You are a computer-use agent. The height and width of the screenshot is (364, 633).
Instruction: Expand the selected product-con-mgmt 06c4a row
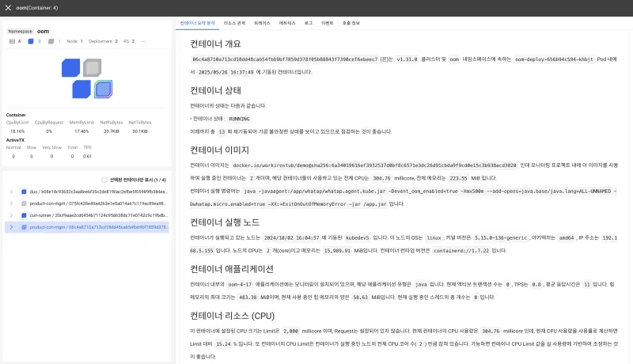click(11, 227)
